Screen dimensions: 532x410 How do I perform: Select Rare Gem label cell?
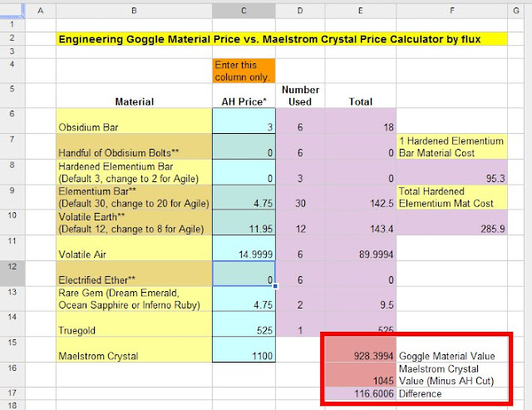(x=134, y=299)
